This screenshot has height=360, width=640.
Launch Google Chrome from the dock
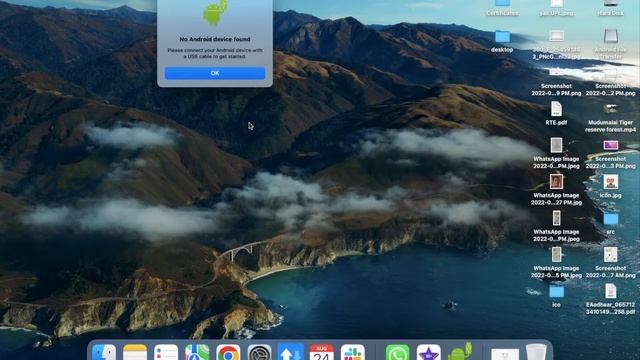228,352
